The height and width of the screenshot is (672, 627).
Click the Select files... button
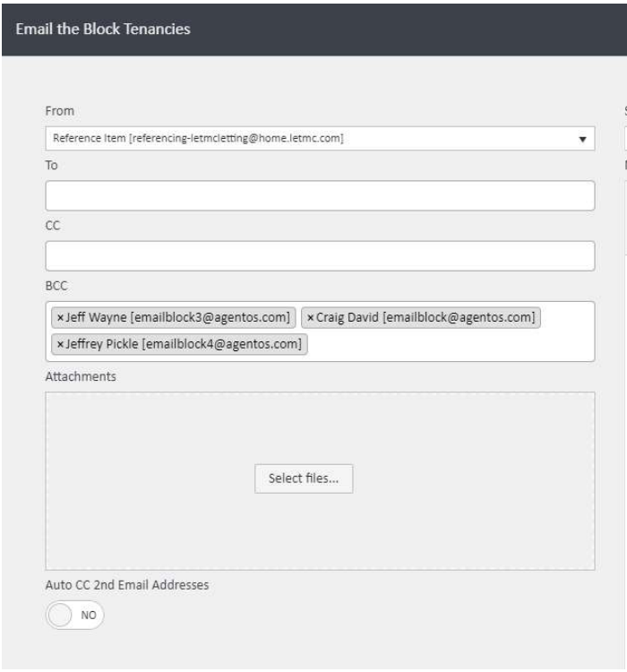click(x=304, y=478)
